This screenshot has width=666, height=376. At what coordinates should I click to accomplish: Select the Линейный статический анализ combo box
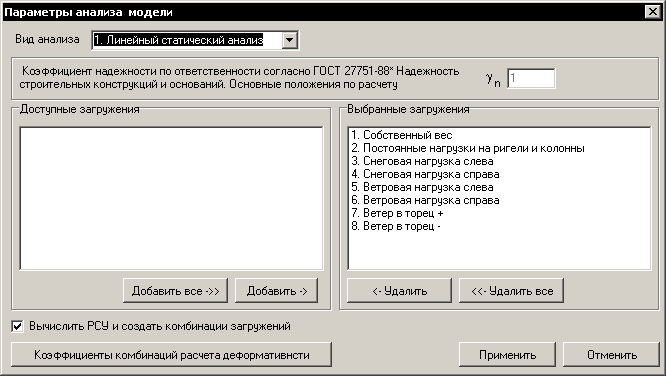[x=195, y=40]
